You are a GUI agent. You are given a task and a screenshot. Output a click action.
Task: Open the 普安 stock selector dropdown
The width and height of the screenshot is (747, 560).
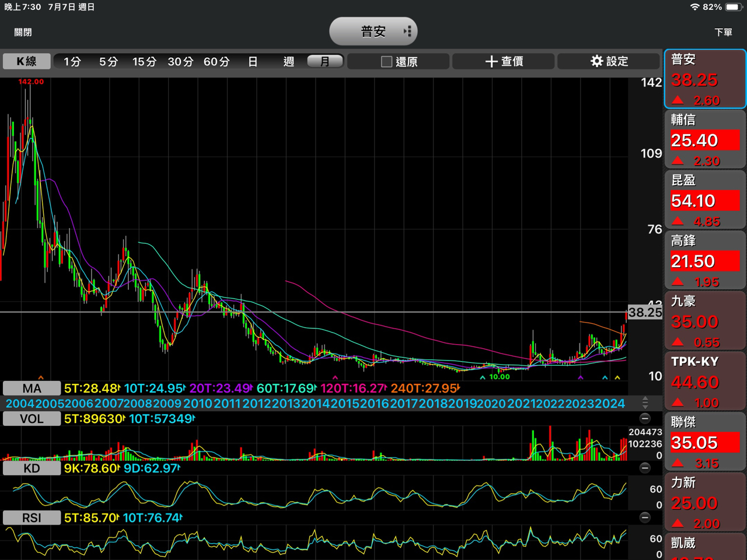tap(373, 32)
